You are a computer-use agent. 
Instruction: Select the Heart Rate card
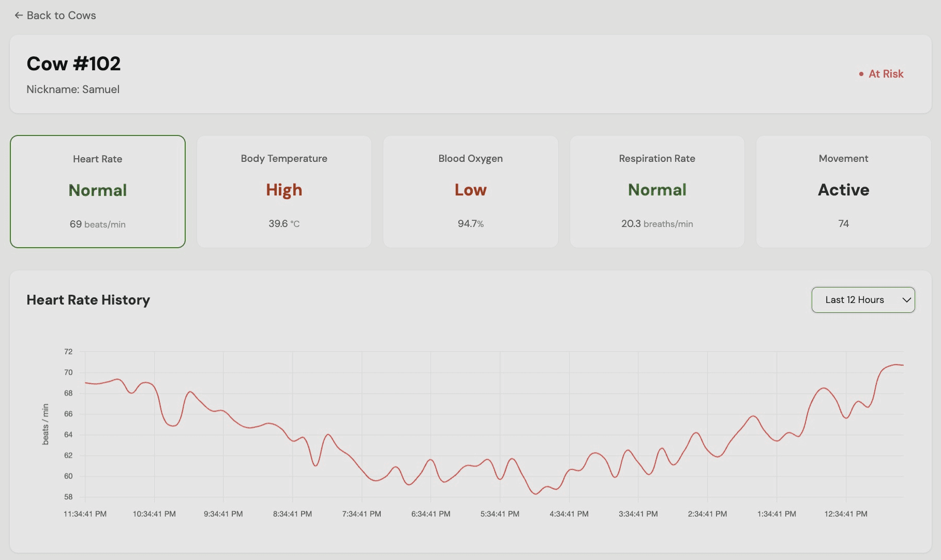(98, 191)
